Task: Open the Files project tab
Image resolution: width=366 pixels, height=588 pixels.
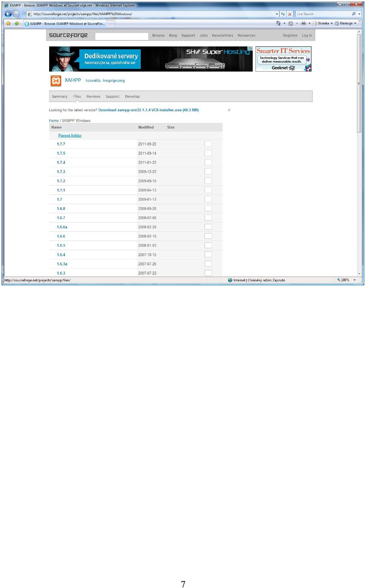Action: point(77,97)
